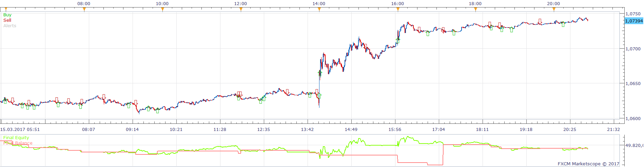This screenshot has width=644, height=167.
Task: Click the orange 12:00 session marker triangle
Action: [x=241, y=10]
